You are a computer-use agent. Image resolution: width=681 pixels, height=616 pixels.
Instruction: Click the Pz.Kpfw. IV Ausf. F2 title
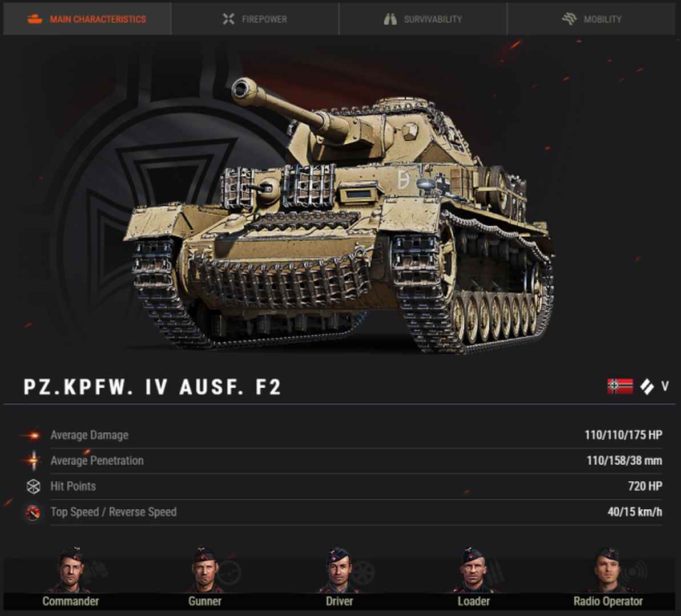coord(152,387)
